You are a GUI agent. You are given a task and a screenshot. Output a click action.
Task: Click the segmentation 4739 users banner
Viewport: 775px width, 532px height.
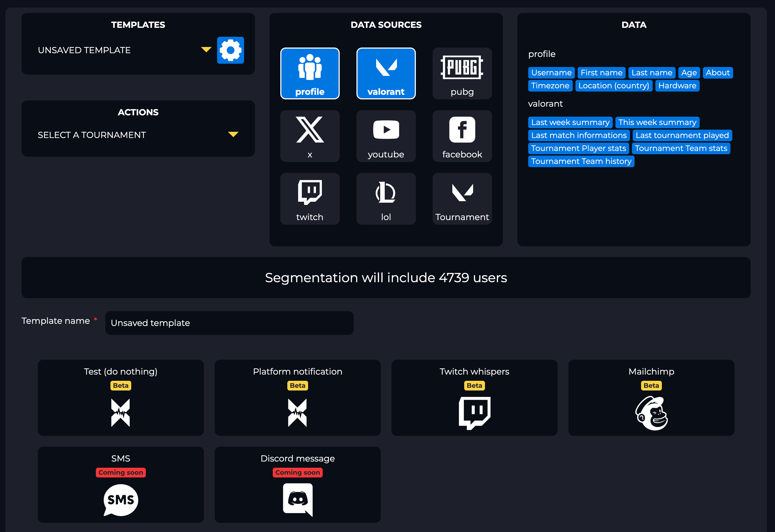click(x=386, y=278)
